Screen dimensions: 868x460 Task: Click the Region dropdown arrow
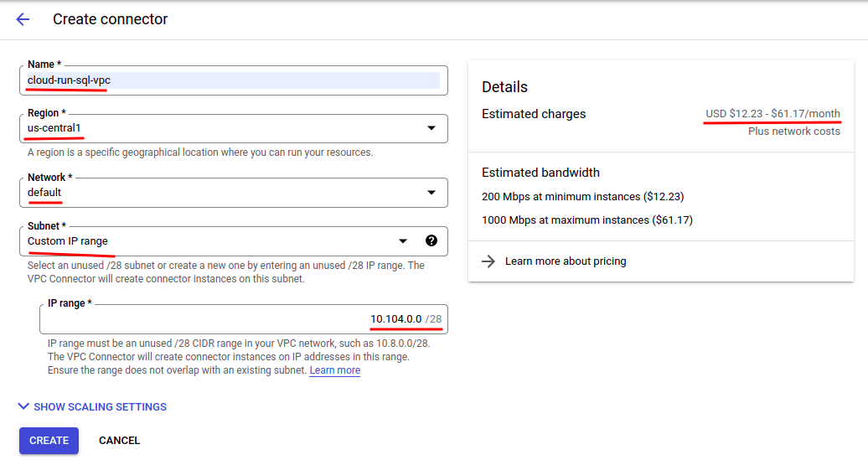click(x=431, y=128)
